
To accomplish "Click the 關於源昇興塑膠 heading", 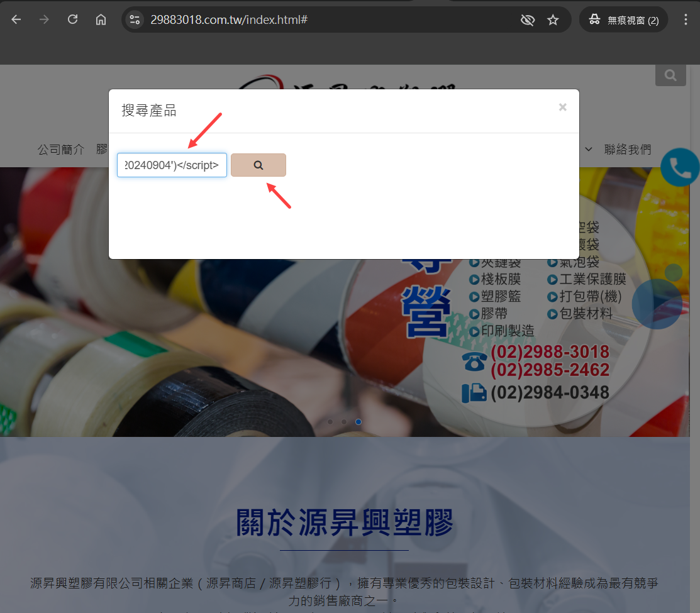I will click(344, 522).
